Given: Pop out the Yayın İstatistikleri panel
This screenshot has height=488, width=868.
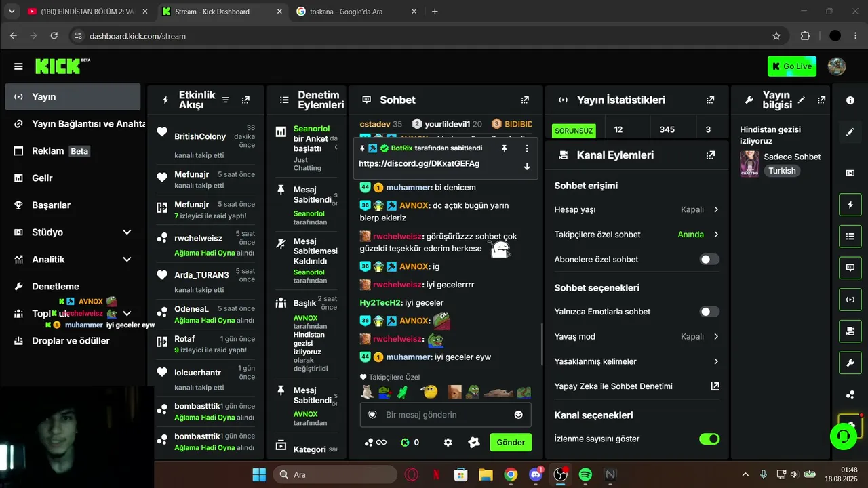Looking at the screenshot, I should 710,100.
